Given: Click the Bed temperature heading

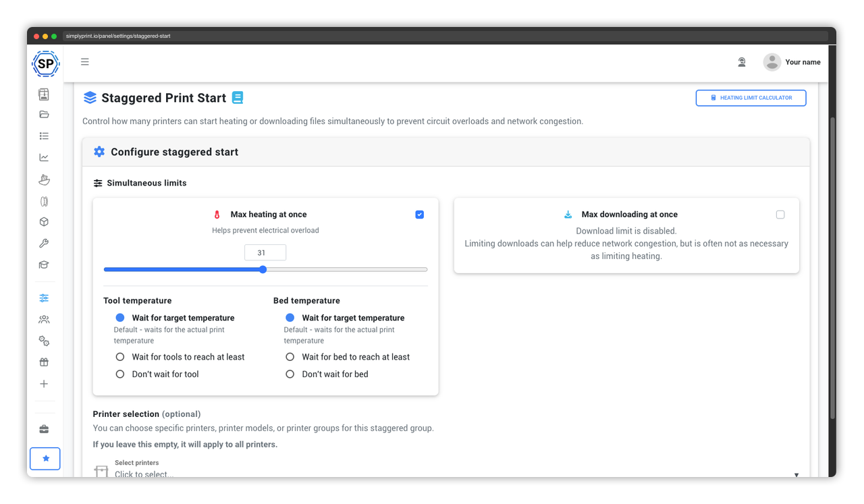Looking at the screenshot, I should [306, 301].
